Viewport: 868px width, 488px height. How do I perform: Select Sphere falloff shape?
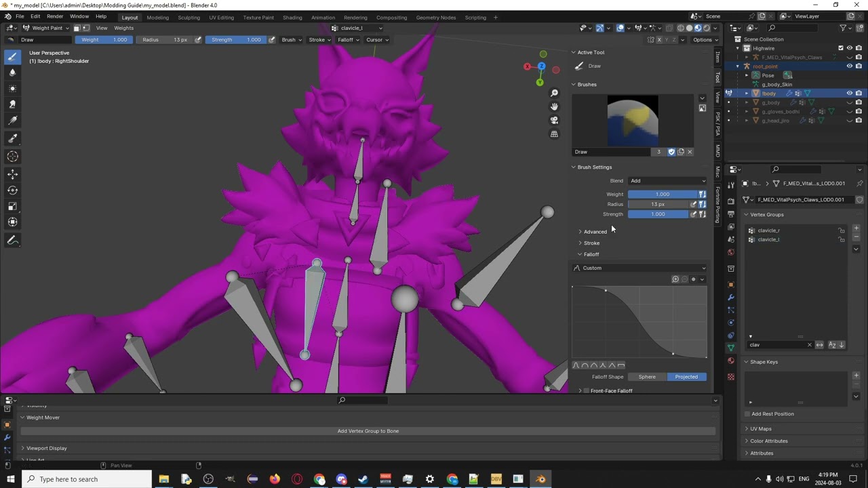(647, 377)
